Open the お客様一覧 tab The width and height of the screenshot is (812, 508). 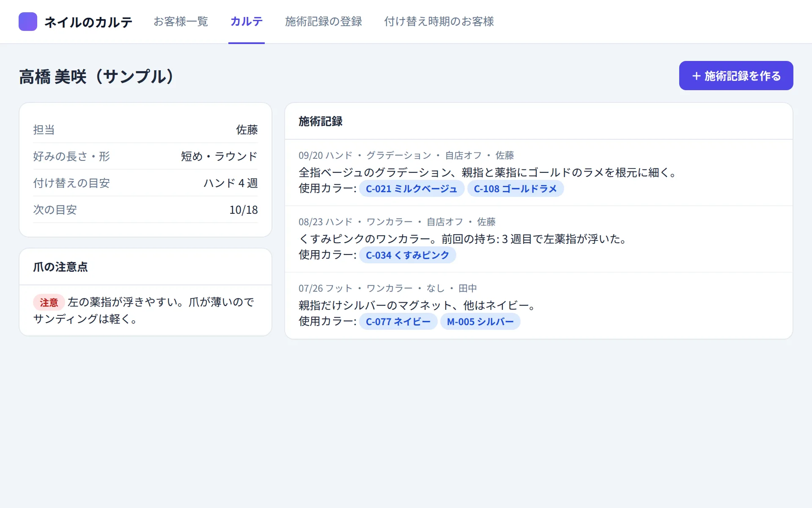coord(181,22)
